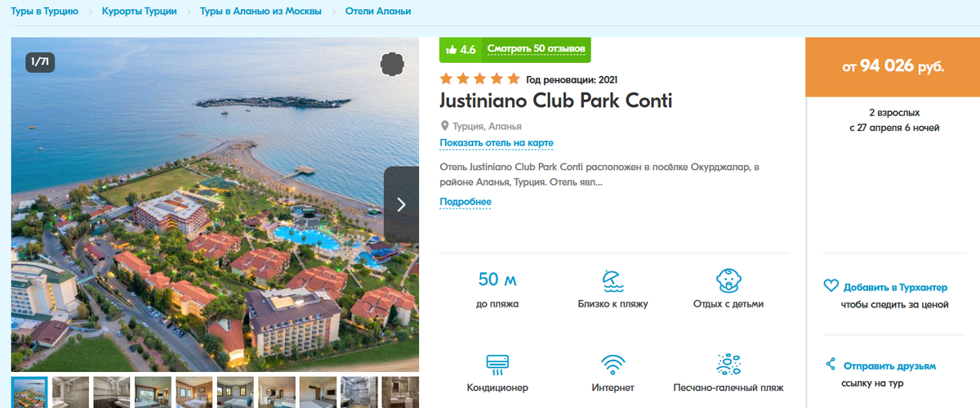Click the beach umbrella 'Близко к пляжу' icon

612,280
